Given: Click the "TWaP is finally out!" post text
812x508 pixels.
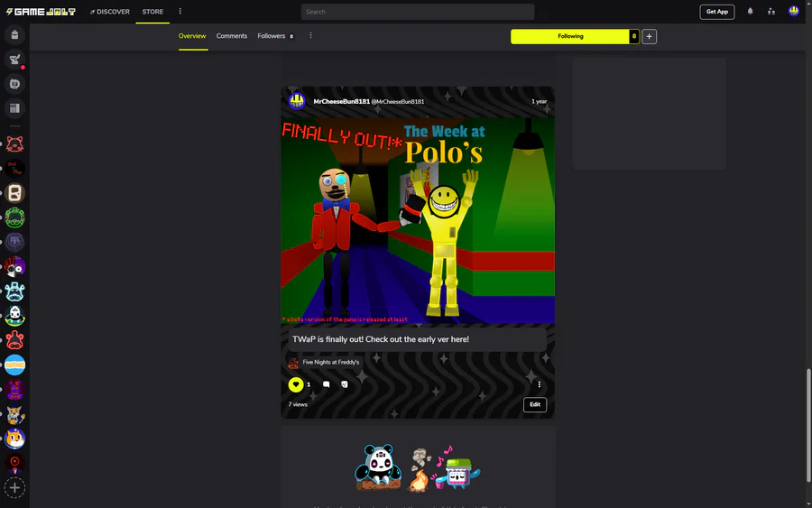Looking at the screenshot, I should 381,339.
